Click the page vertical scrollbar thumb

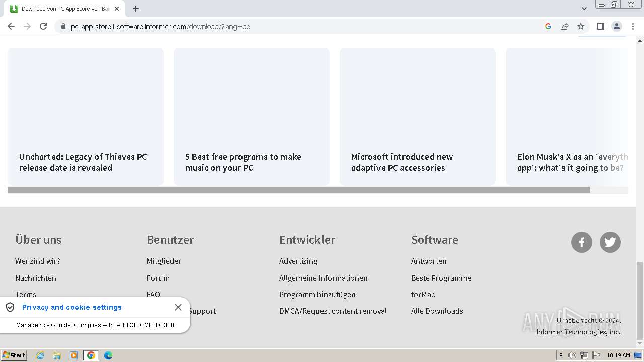coord(639,301)
